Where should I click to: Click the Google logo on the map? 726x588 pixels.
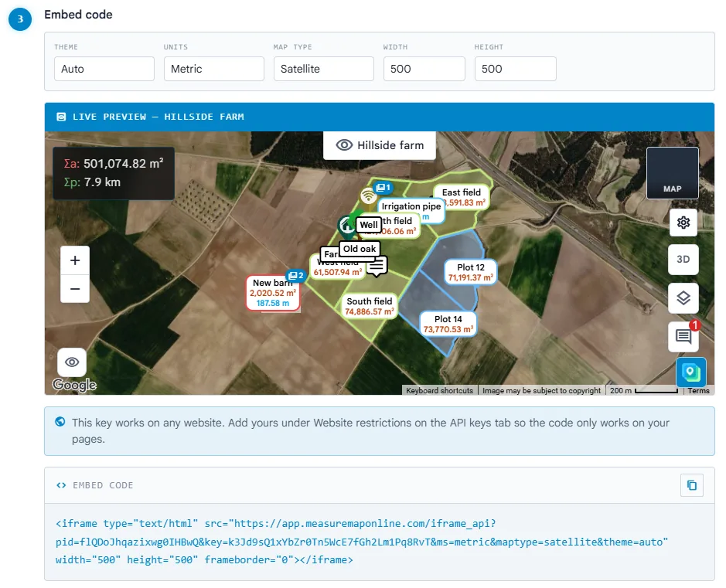[74, 385]
